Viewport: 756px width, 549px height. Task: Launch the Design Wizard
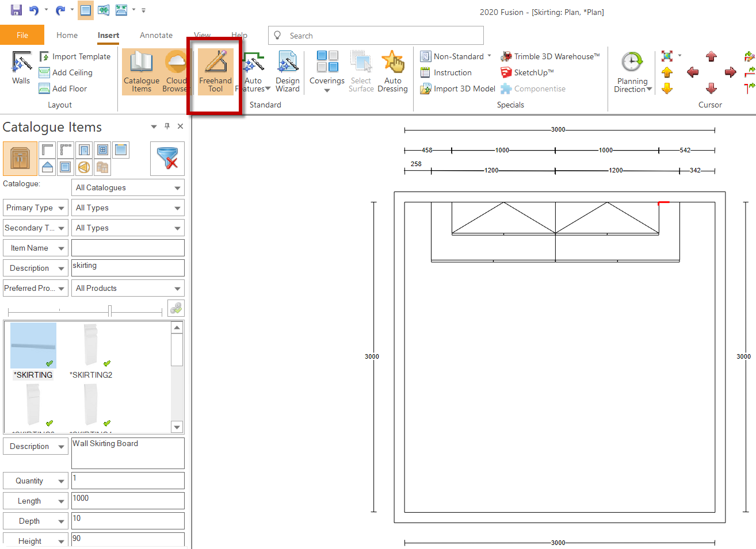click(288, 71)
